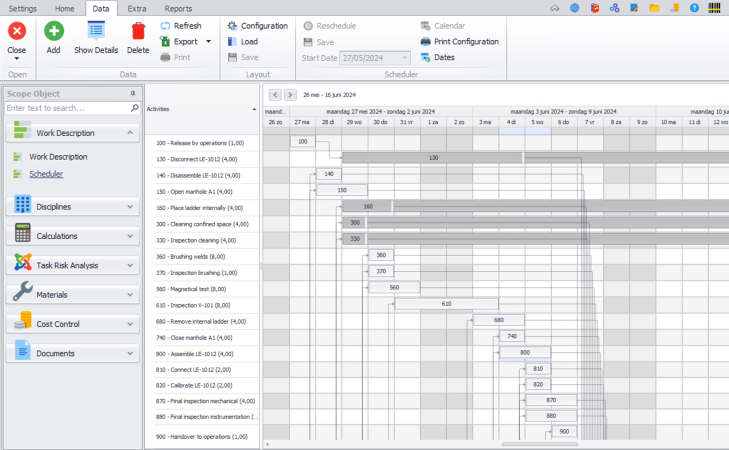
Task: Open the Export dropdown arrow
Action: click(x=208, y=42)
